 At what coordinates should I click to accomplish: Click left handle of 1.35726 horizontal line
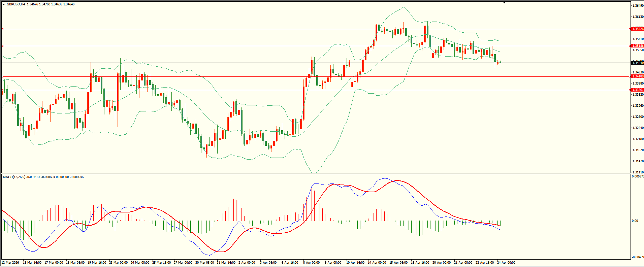(x=3, y=29)
